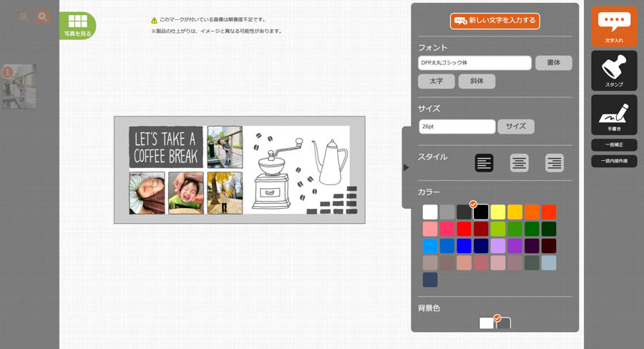The height and width of the screenshot is (349, 644).
Task: Toggle 斜体 italic text style
Action: pyautogui.click(x=477, y=82)
